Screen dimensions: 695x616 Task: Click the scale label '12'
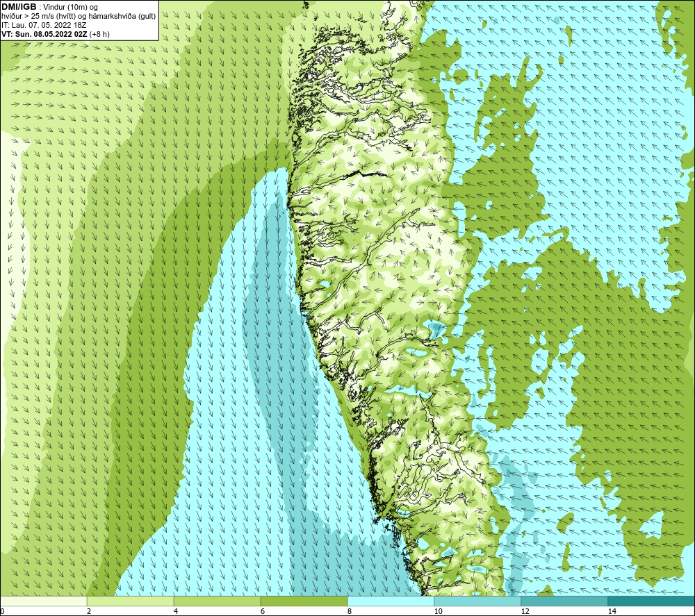[x=525, y=611]
